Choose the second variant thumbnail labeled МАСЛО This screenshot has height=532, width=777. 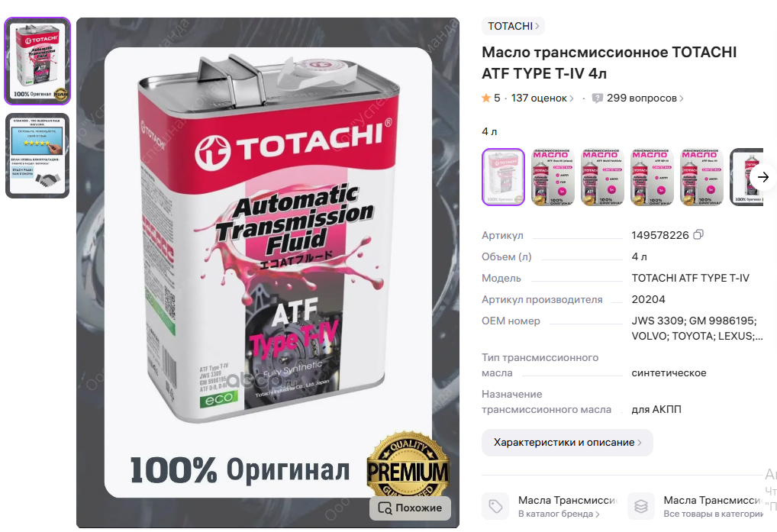click(x=553, y=177)
